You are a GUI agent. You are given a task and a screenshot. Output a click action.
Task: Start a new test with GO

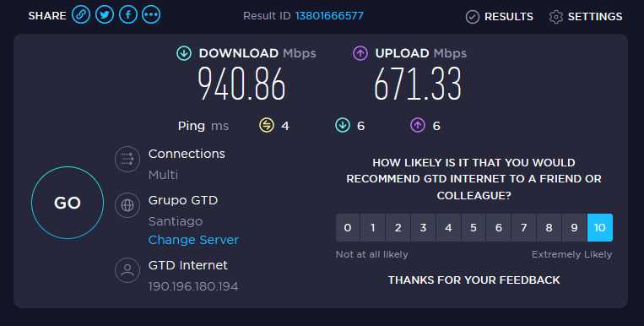[x=68, y=203]
